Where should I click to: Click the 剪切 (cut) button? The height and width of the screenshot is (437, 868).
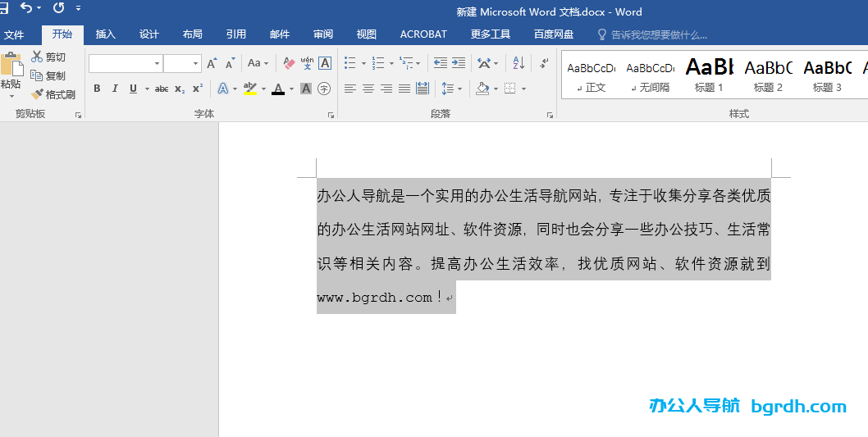tap(48, 57)
